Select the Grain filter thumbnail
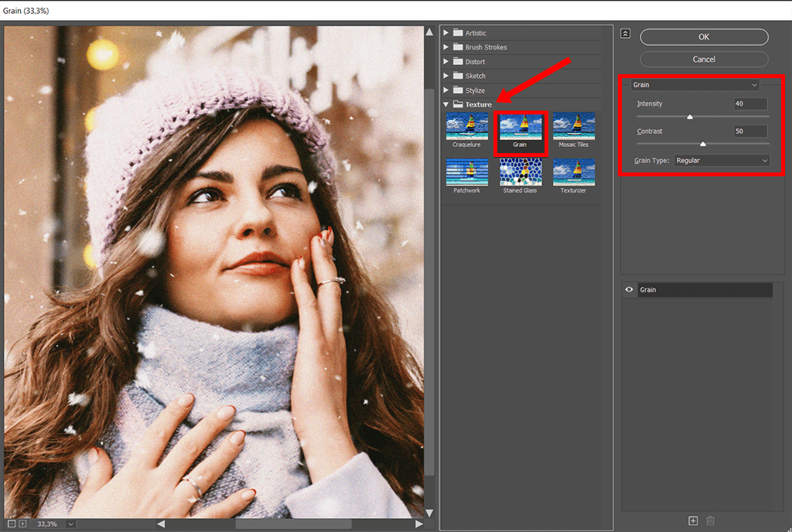The image size is (792, 532). coord(521,127)
